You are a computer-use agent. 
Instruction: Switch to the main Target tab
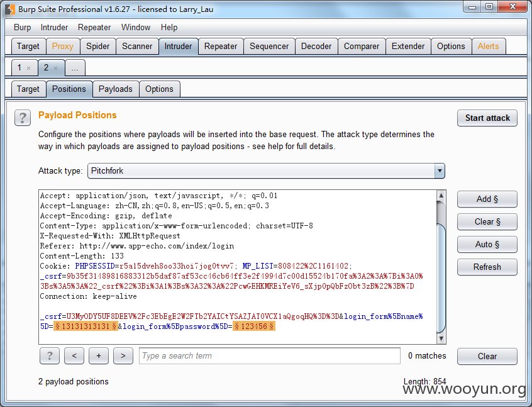pos(28,46)
